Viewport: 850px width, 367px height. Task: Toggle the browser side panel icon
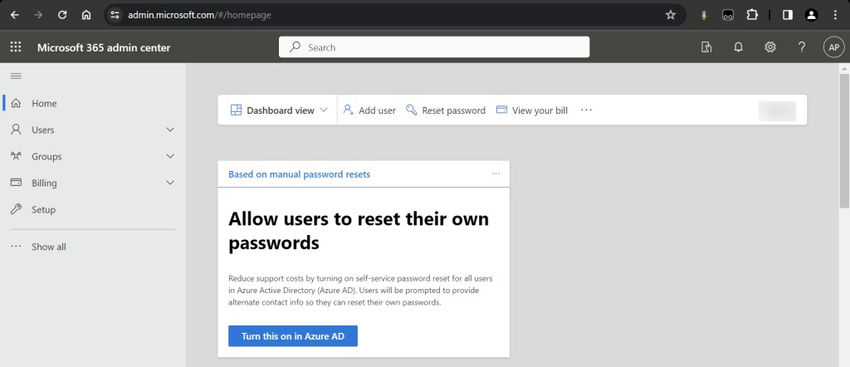(788, 15)
